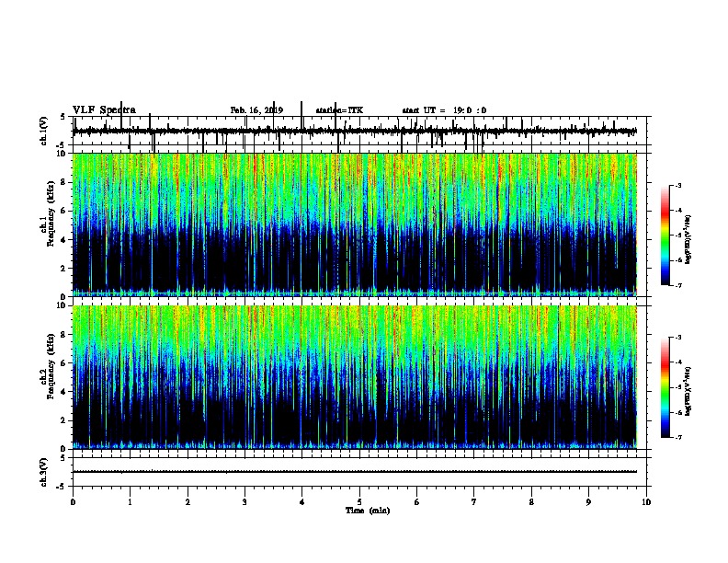Click the "ch.1(V)" waveform axis label
This screenshot has height=563, width=728.
pos(43,131)
